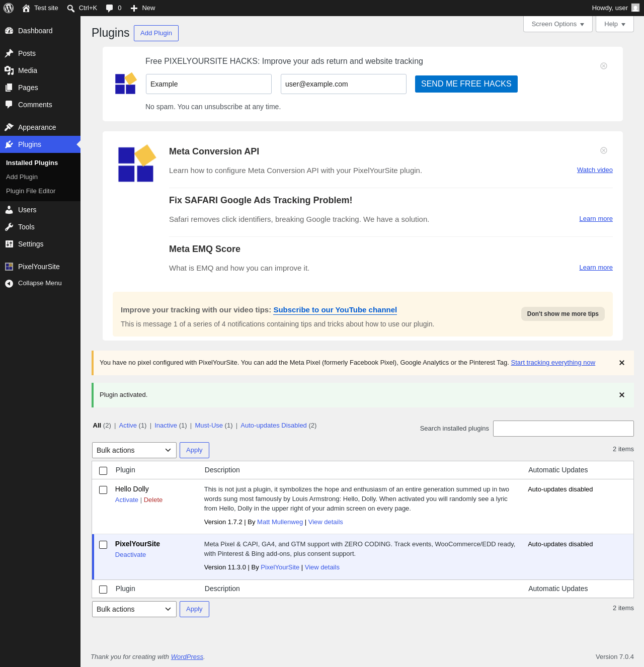The height and width of the screenshot is (667, 644).
Task: Click the plus icon for New content
Action: tap(134, 8)
